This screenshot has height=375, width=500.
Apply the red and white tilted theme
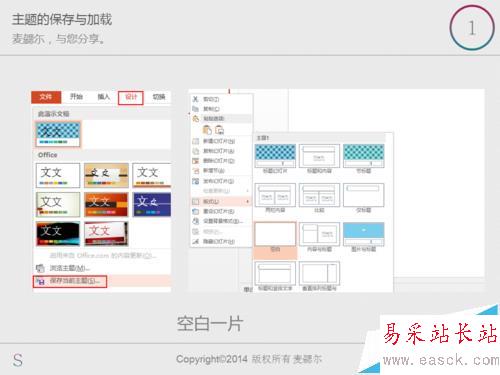[106, 233]
